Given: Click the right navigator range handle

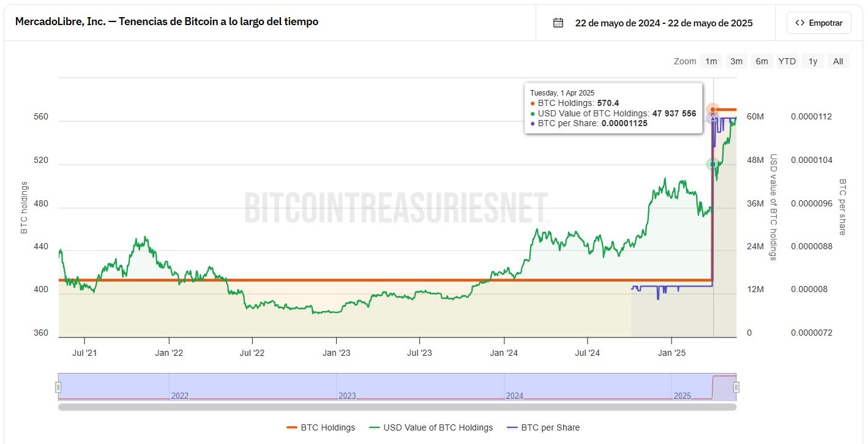Looking at the screenshot, I should click(736, 387).
